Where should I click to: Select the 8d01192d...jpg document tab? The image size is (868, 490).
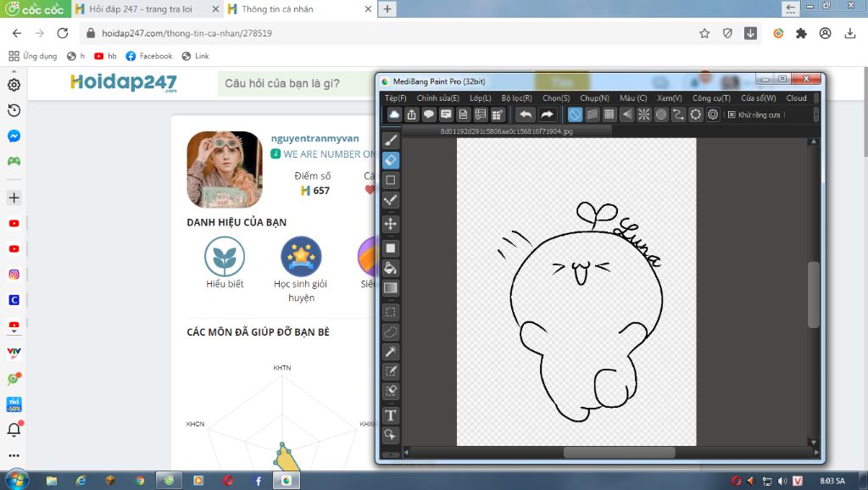(507, 131)
